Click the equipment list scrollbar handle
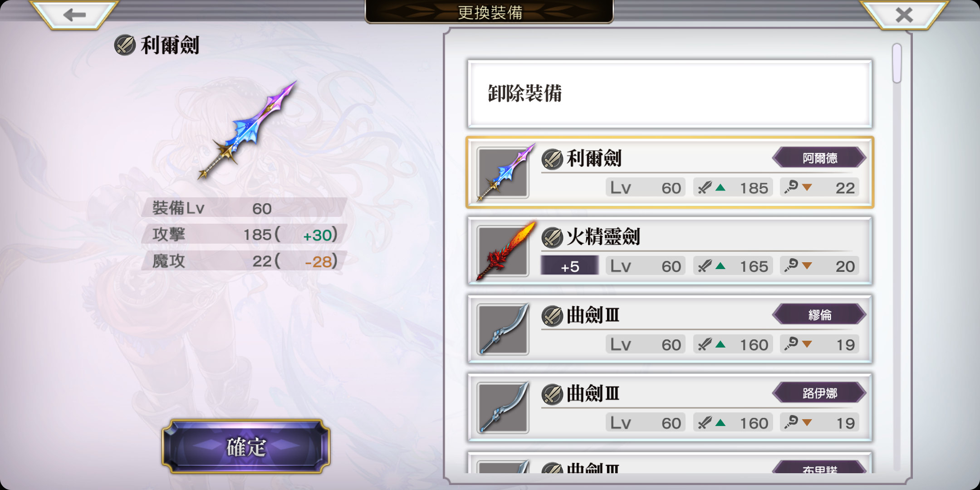 tap(897, 63)
